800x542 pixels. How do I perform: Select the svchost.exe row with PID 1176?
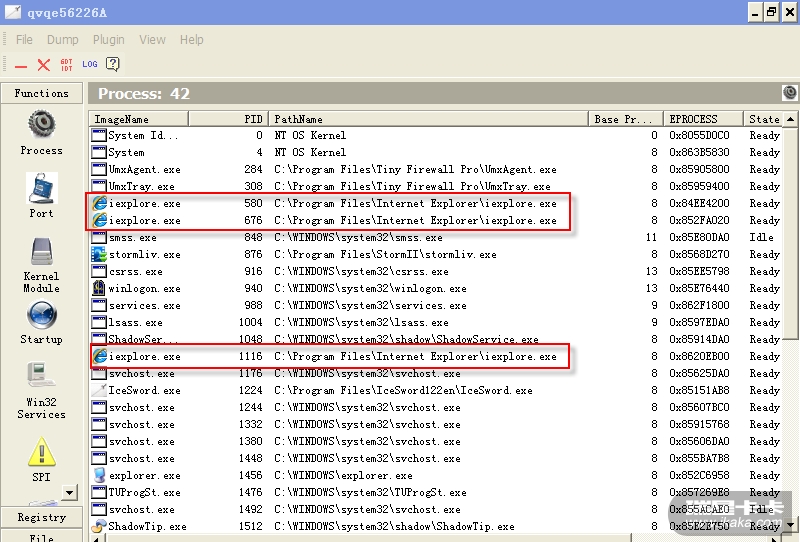tap(436, 373)
